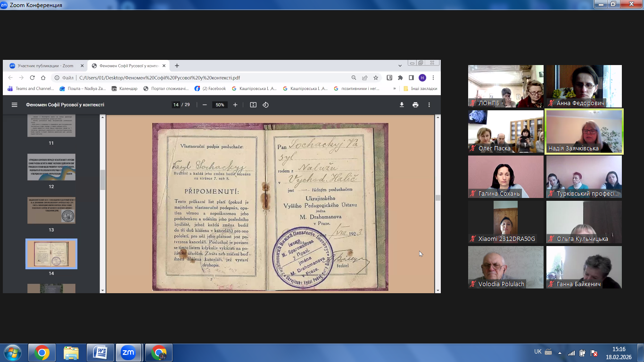Toggle the PDF thumbnail sidebar menu
This screenshot has width=644, height=362.
[15, 105]
